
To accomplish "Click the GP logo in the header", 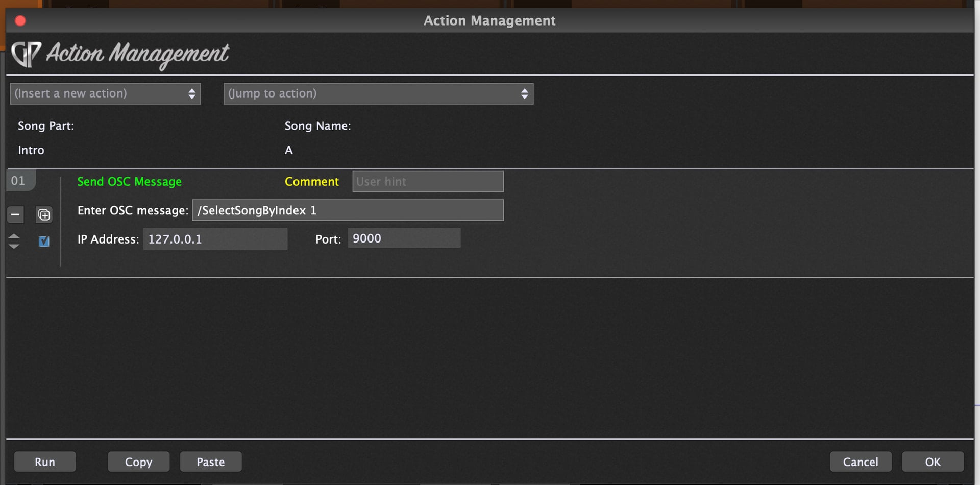I will coord(26,54).
